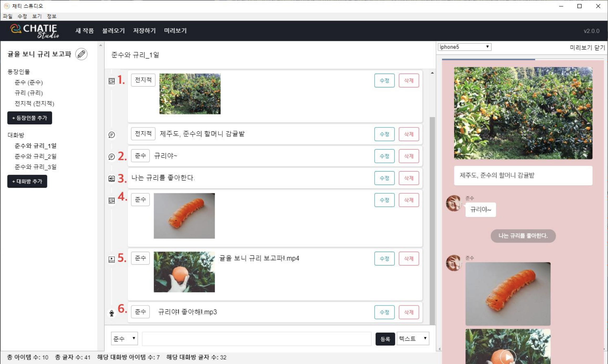Click the narration icon beside 나는 규리를 좋아한다
Viewport: 608px width, 364px height.
[x=112, y=178]
